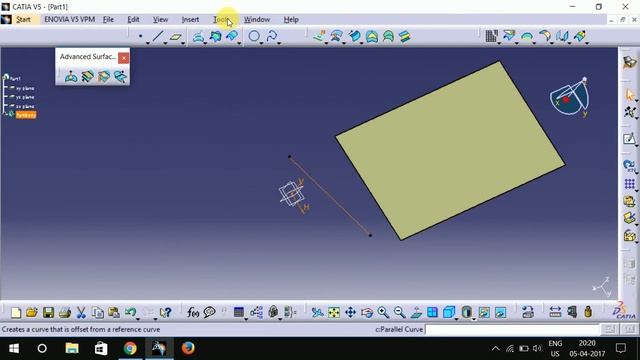Screen dimensions: 640x360
Task: Click the second icon in Advanced Surfaces toolbar
Action: tap(87, 76)
